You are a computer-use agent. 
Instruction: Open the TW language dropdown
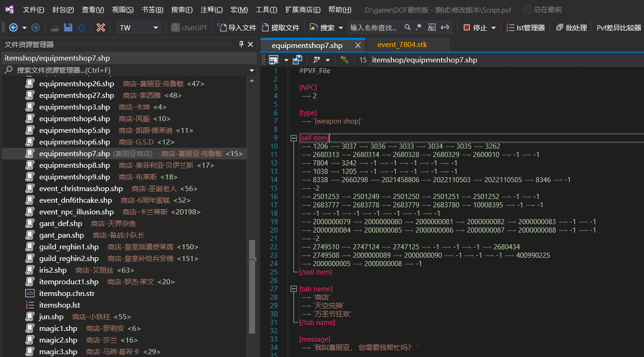coord(138,27)
